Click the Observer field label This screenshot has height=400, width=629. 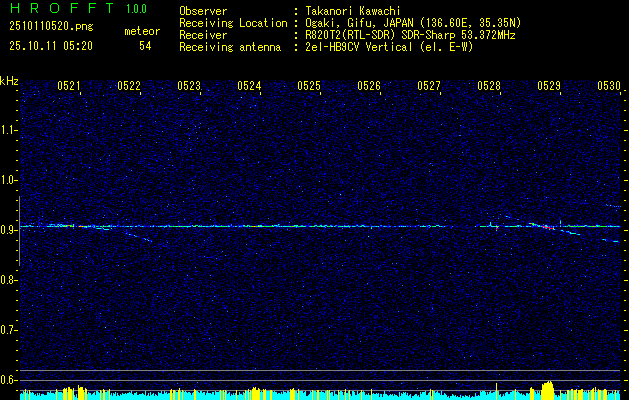coord(203,11)
